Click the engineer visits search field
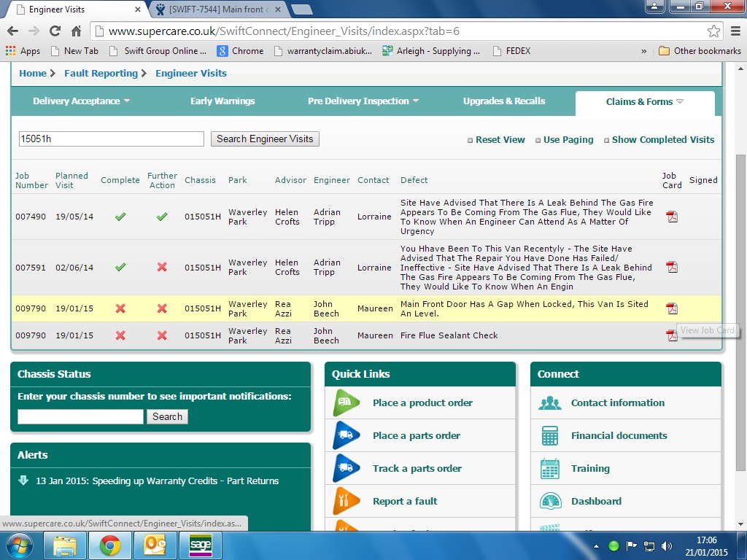 [x=112, y=139]
